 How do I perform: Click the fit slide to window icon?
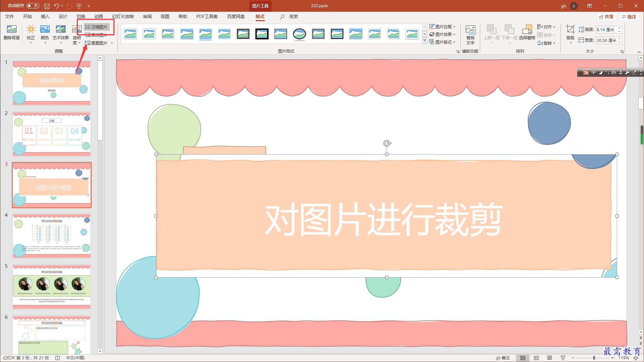tap(636, 358)
